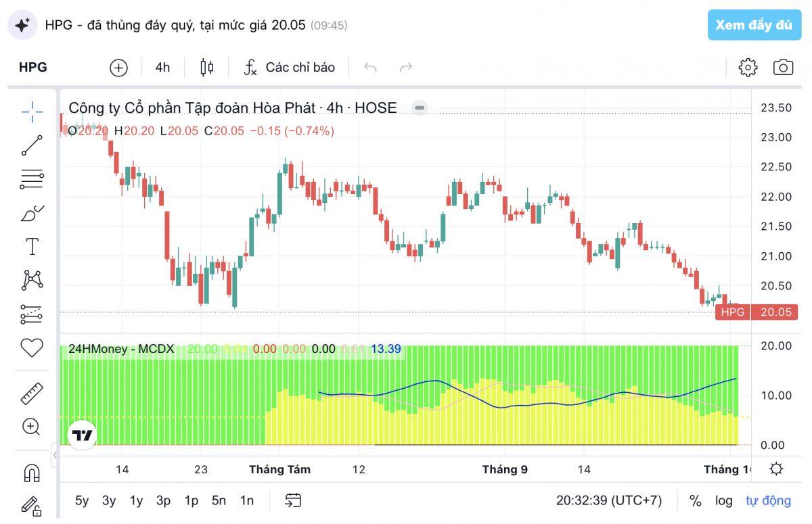Viewport: 812px width, 524px height.
Task: Click the heart favorites icon
Action: (32, 348)
